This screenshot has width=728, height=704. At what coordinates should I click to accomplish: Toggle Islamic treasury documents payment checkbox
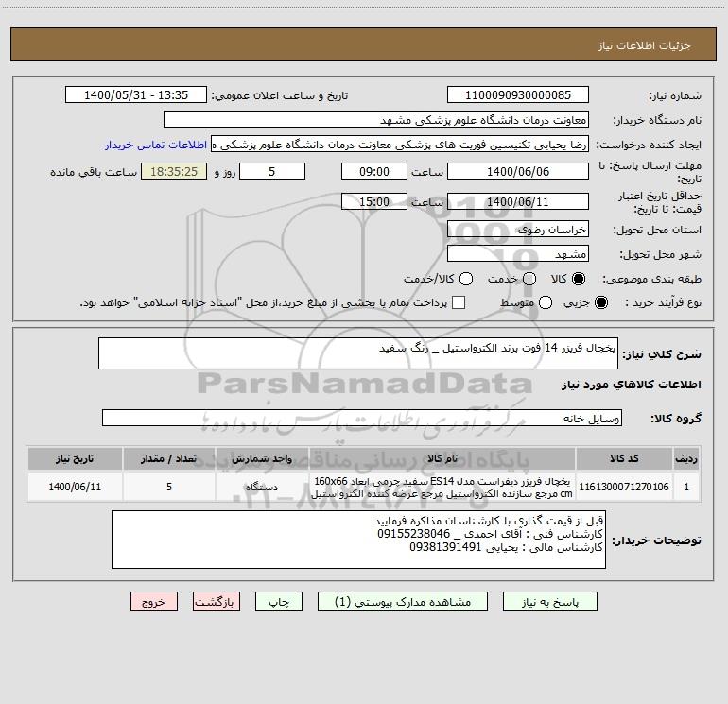(459, 302)
